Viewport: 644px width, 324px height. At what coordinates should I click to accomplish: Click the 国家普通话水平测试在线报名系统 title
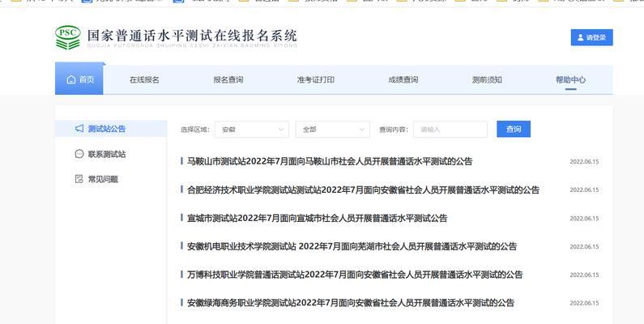coord(192,36)
